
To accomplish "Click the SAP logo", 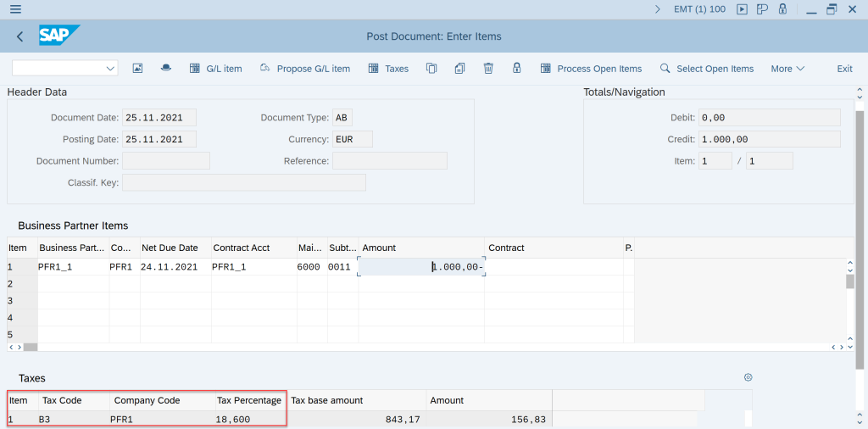I will tap(59, 36).
